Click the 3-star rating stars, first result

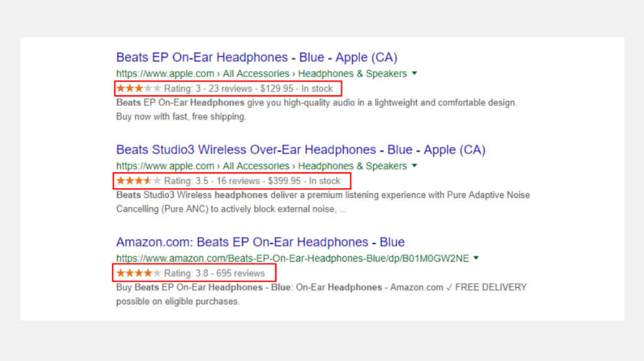[138, 88]
